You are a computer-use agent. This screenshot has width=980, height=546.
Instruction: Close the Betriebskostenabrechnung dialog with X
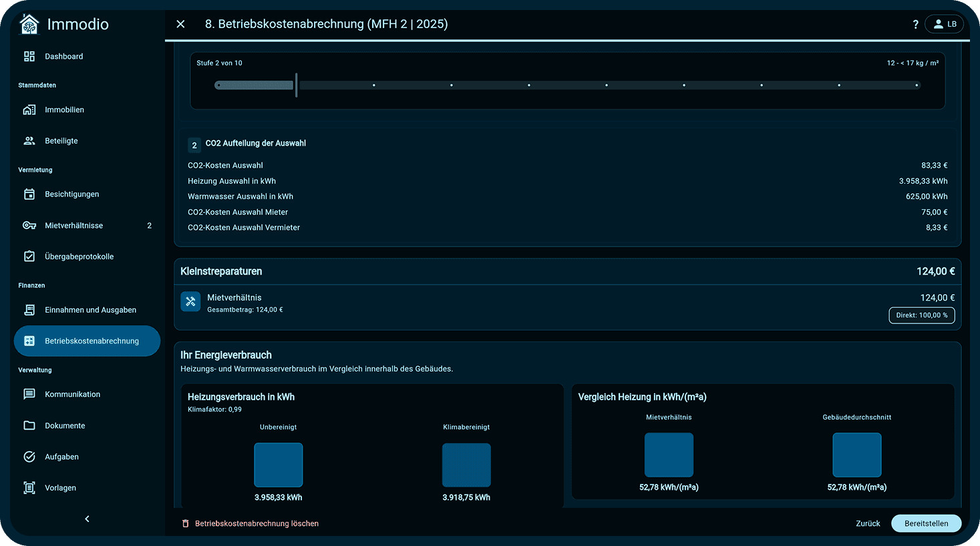pos(180,24)
